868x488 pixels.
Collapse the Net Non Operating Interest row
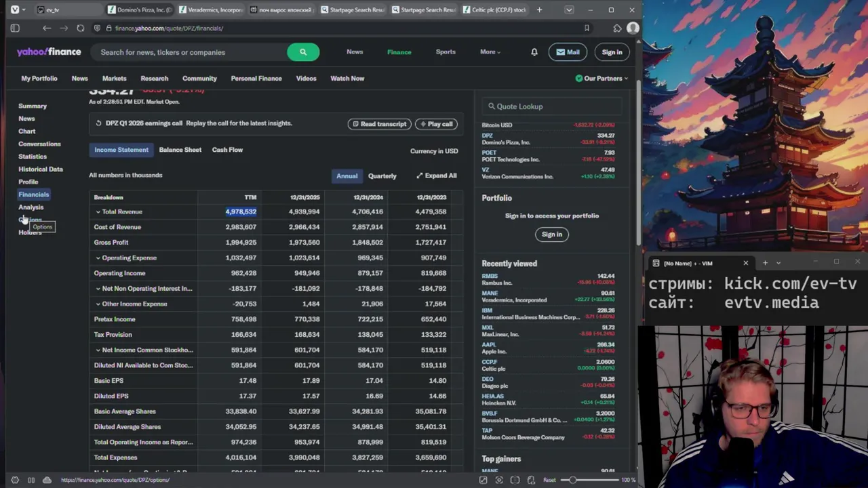point(98,289)
